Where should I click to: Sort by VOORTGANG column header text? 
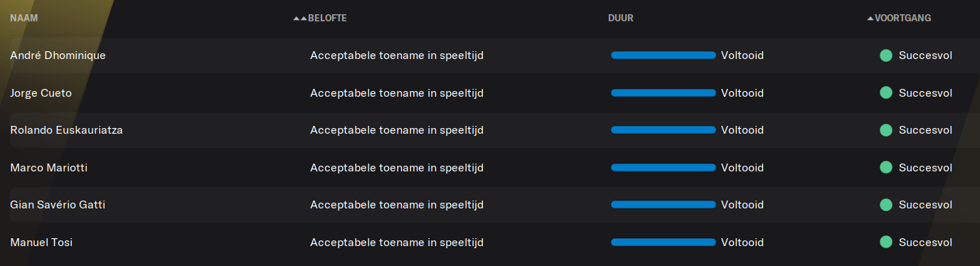[903, 18]
